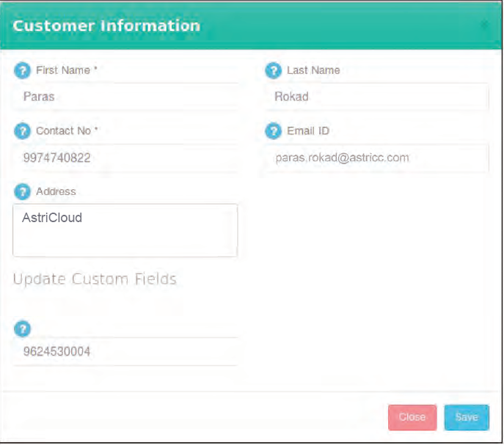Click the First Name field containing Paras
The width and height of the screenshot is (504, 445).
(125, 97)
